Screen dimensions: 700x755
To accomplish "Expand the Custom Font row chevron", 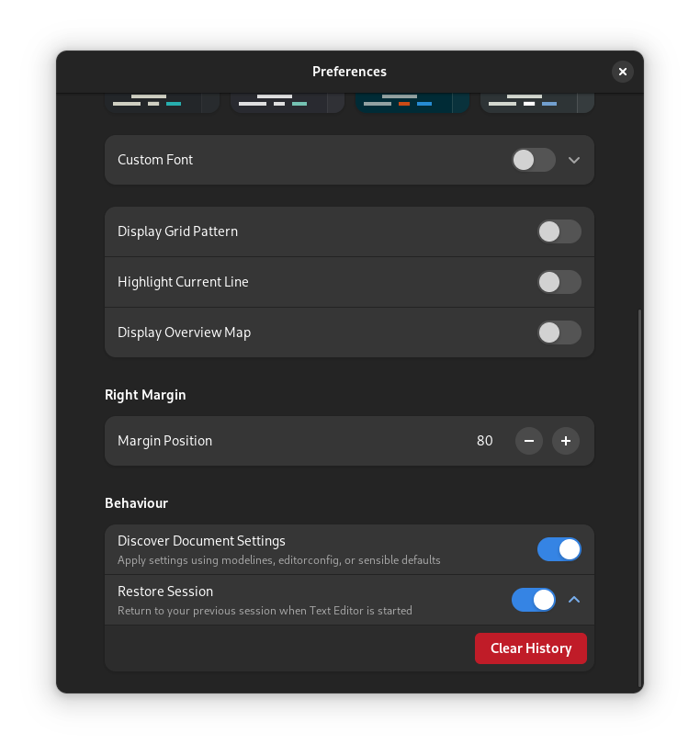I will [574, 160].
